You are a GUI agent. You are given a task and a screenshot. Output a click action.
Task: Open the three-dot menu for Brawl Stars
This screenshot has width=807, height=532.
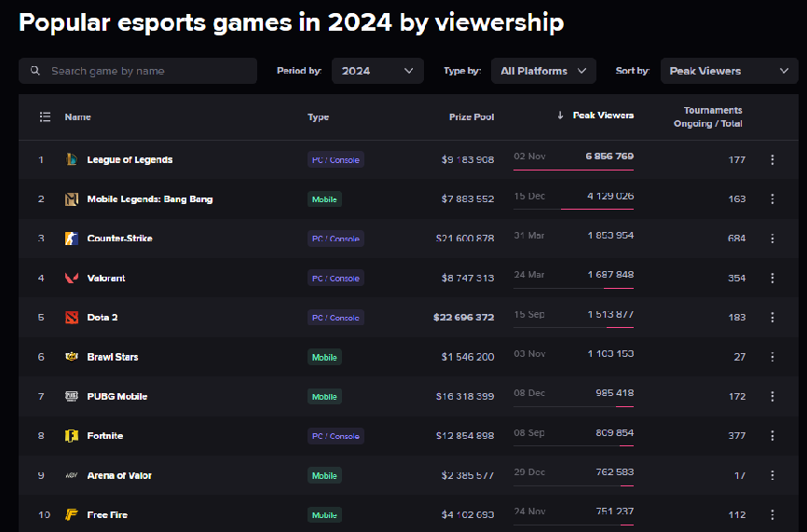click(x=772, y=357)
